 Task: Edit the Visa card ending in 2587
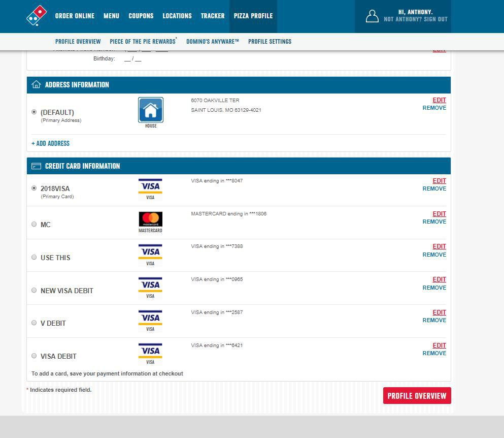439,312
